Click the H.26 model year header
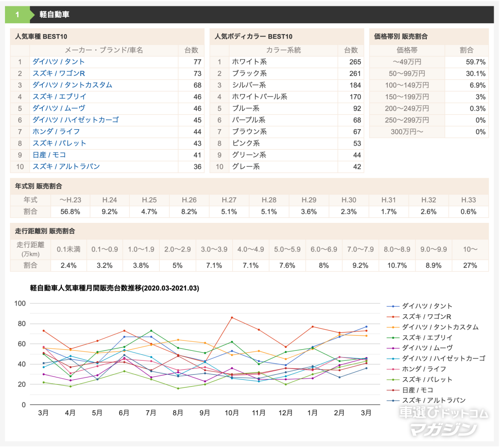Image resolution: width=500 pixels, height=448 pixels. click(x=189, y=200)
